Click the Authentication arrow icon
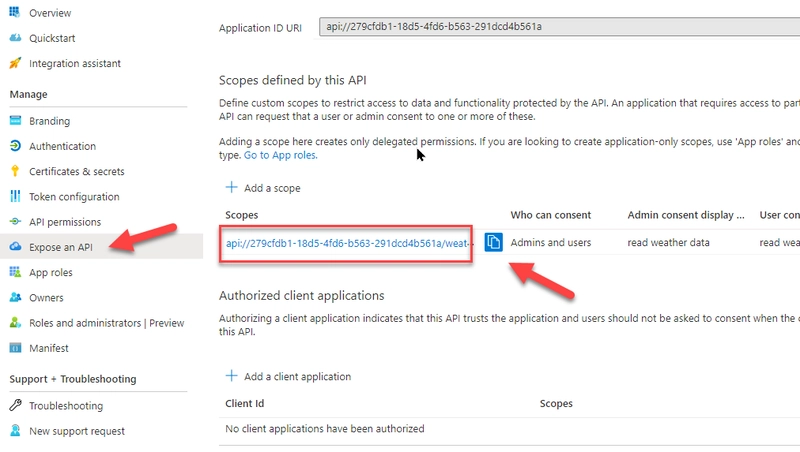Image resolution: width=800 pixels, height=452 pixels. (x=15, y=146)
